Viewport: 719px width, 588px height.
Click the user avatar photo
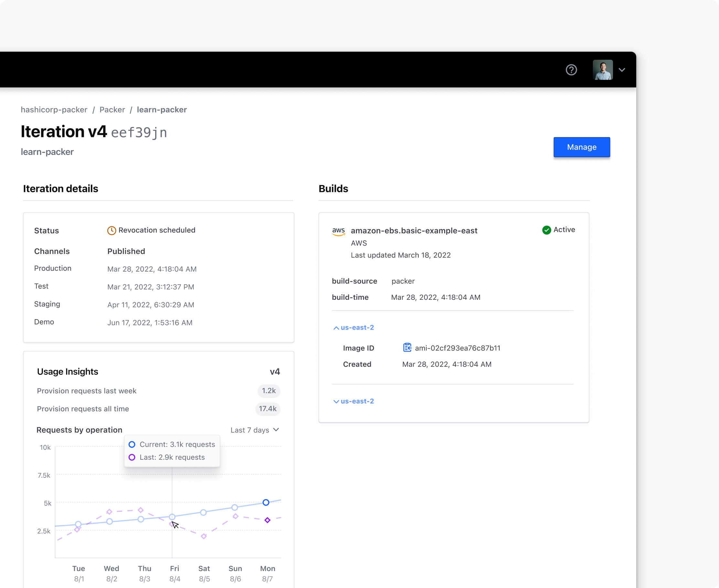click(603, 70)
